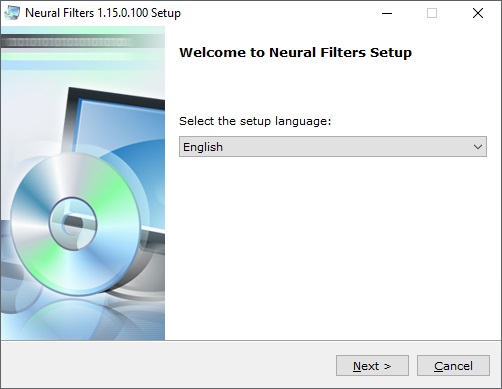
Task: Click the Neural Filters 1.15.0.100 Setup title text
Action: [x=103, y=13]
